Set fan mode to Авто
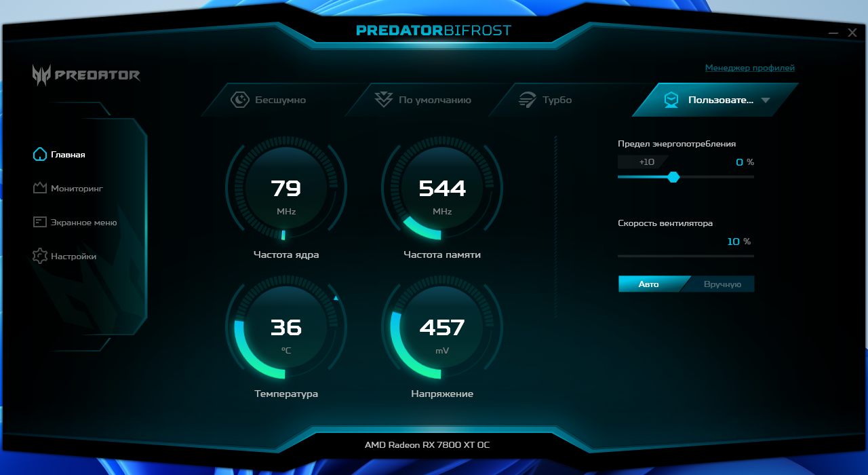 pos(649,284)
